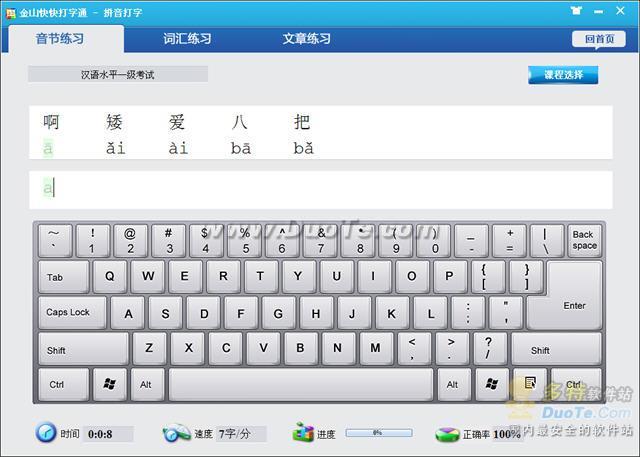
Task: Click the number 1 key
Action: point(93,240)
